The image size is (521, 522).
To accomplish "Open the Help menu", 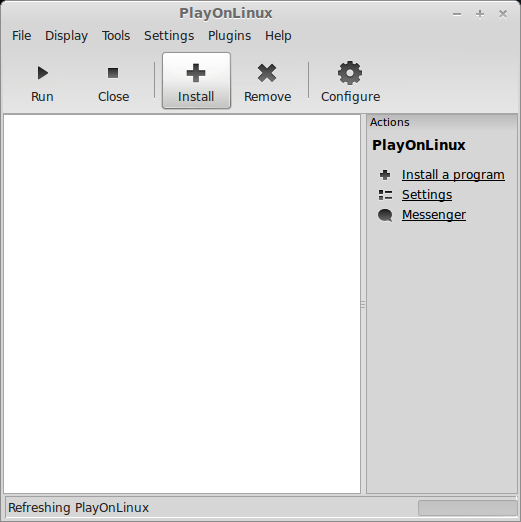I will pos(278,36).
